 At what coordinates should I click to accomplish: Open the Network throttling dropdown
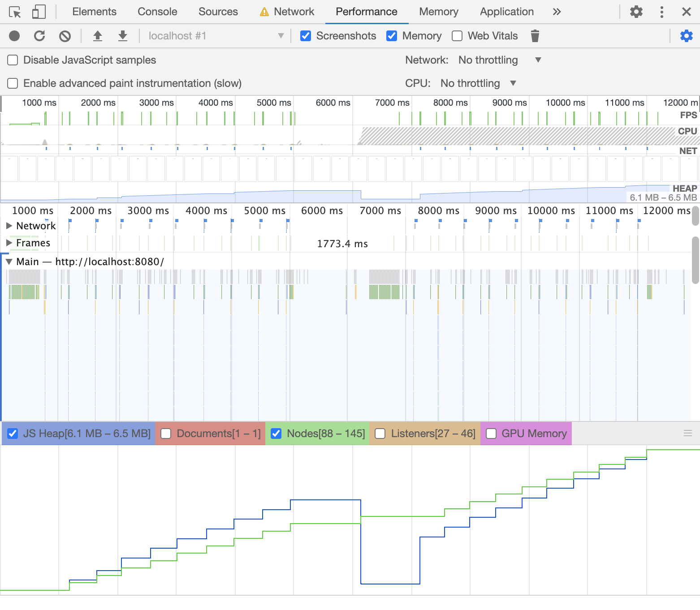pos(500,60)
